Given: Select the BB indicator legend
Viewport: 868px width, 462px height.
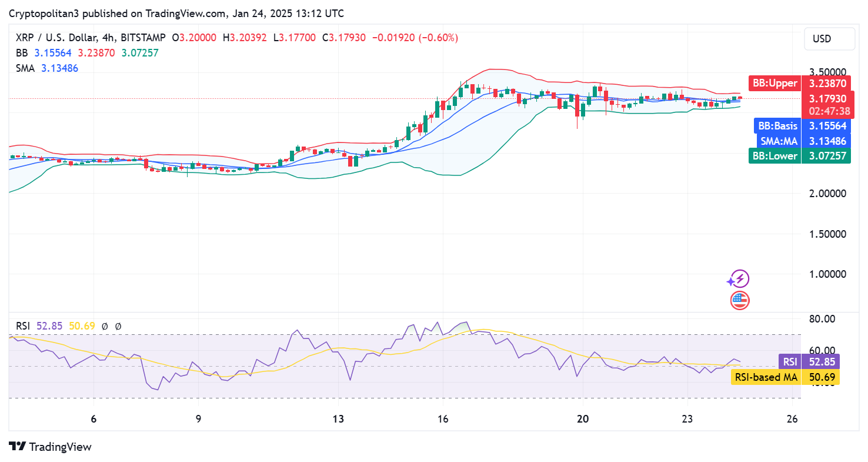Looking at the screenshot, I should point(22,53).
